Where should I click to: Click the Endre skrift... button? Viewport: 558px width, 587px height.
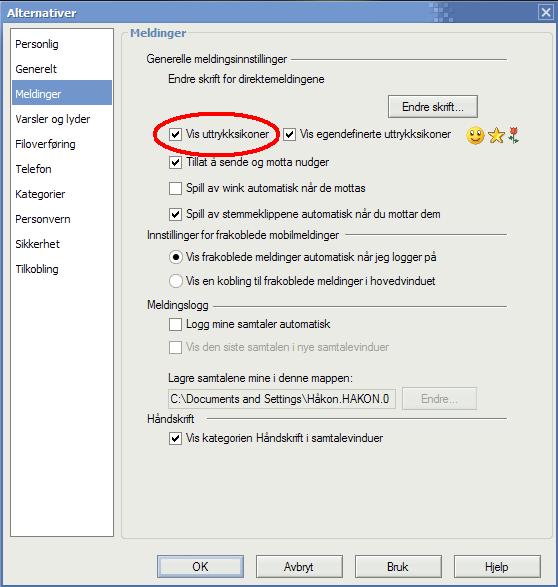433,107
